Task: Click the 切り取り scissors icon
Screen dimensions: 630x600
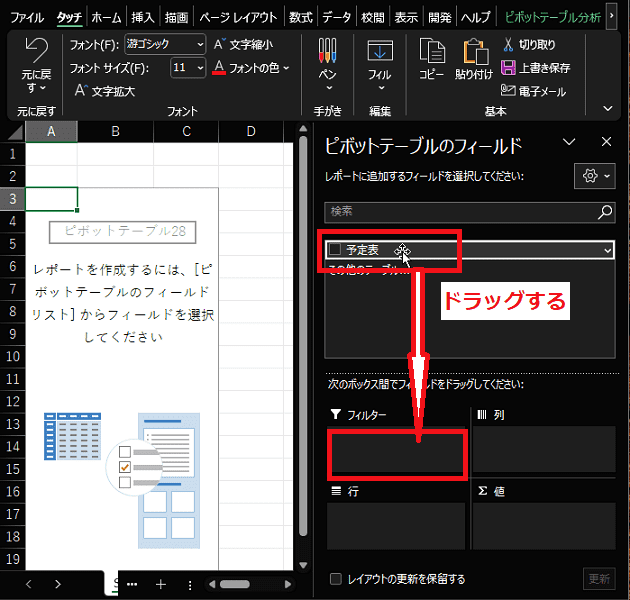Action: (x=509, y=44)
